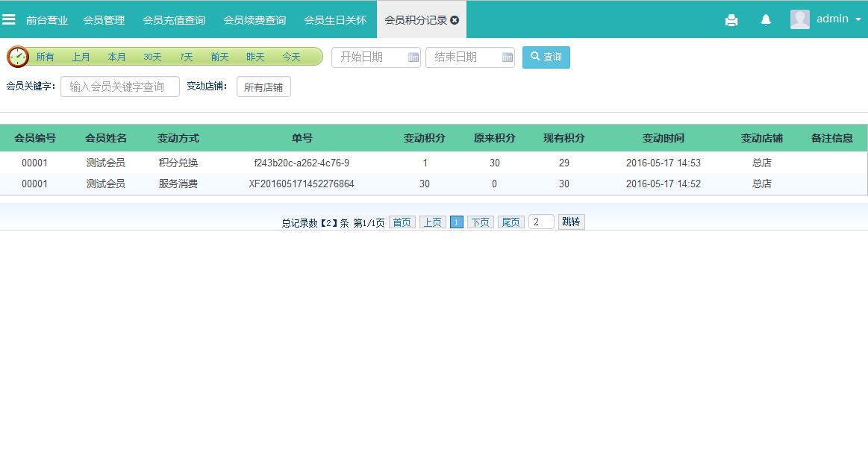This screenshot has height=473, width=868.
Task: Sort by 变动积分 column header
Action: tap(425, 138)
